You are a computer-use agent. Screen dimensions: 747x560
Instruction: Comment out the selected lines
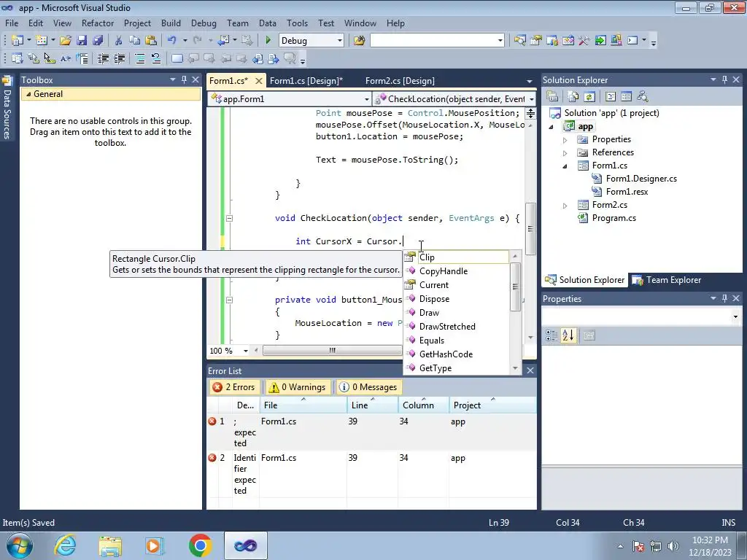click(140, 58)
